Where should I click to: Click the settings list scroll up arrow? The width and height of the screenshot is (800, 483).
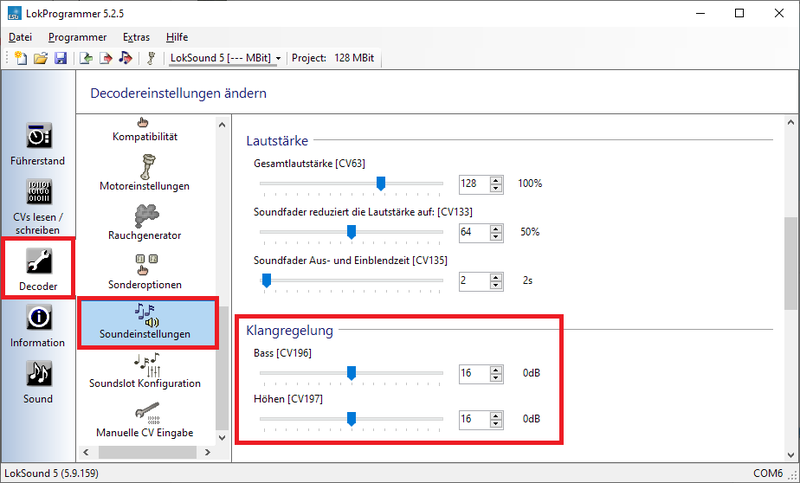coord(222,124)
